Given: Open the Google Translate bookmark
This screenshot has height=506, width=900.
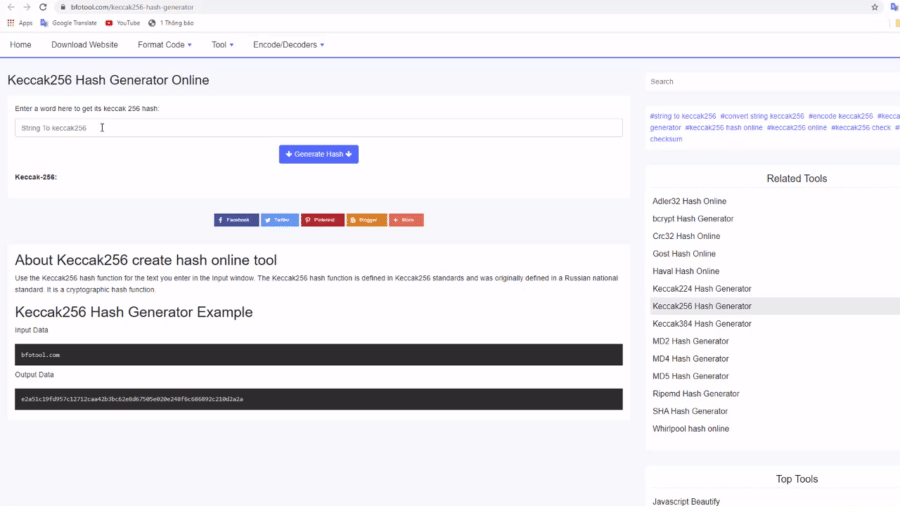Looking at the screenshot, I should click(x=68, y=22).
